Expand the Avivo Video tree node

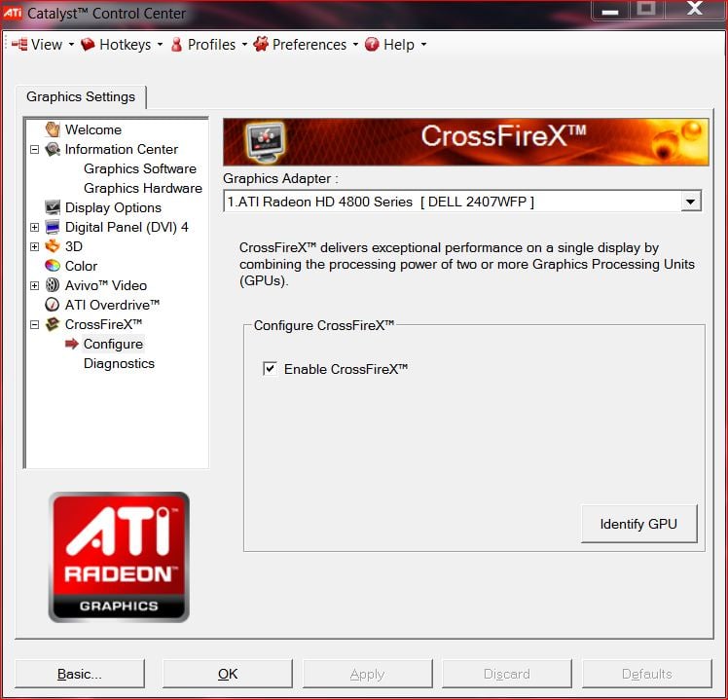tap(34, 285)
